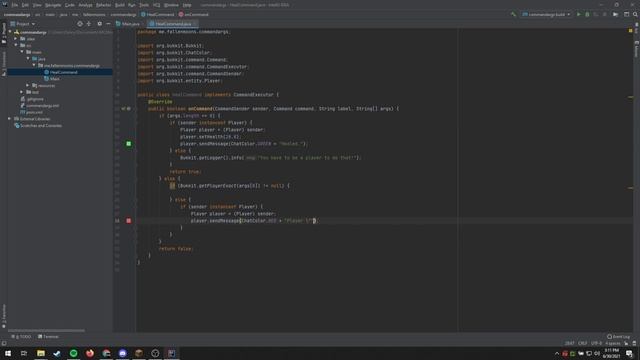
Task: Open the Project Structure icon in toolbar
Action: pos(616,14)
